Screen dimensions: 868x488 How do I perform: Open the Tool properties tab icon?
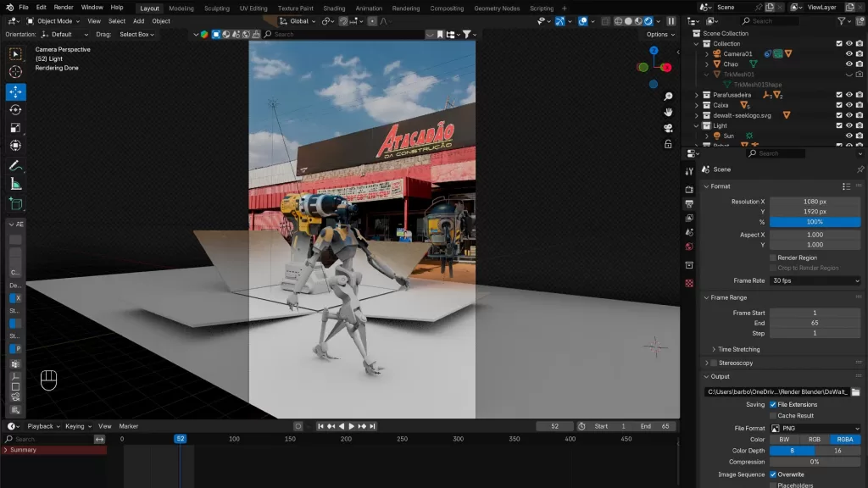click(x=689, y=171)
